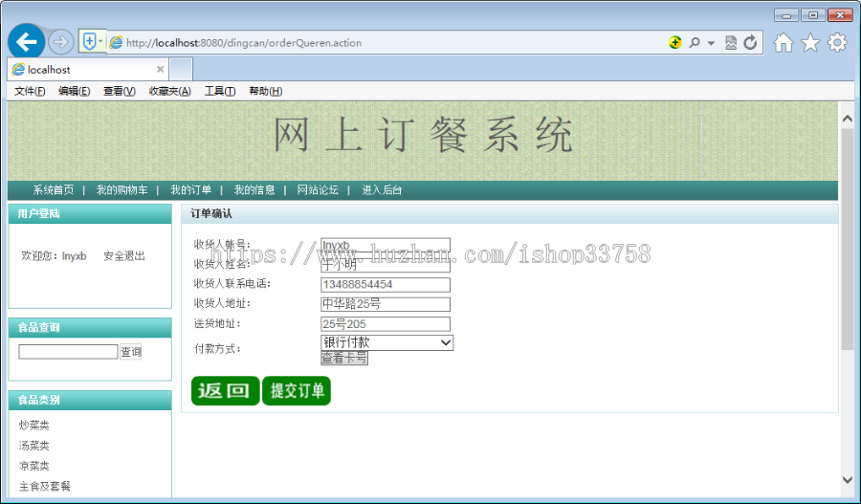Click 进入后台 nav link

(x=382, y=190)
